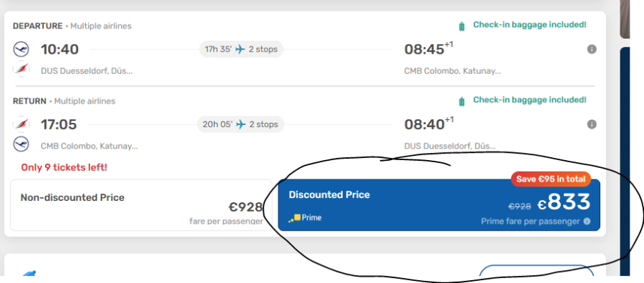Screen dimensions: 644x283
Task: Click the Only 9 tickets left notice
Action: 64,167
